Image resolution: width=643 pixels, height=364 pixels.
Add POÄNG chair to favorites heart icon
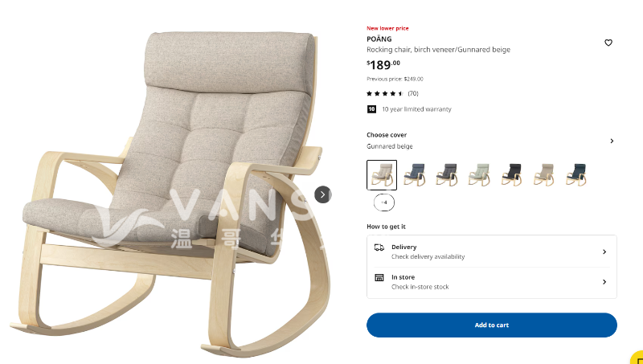pos(608,43)
